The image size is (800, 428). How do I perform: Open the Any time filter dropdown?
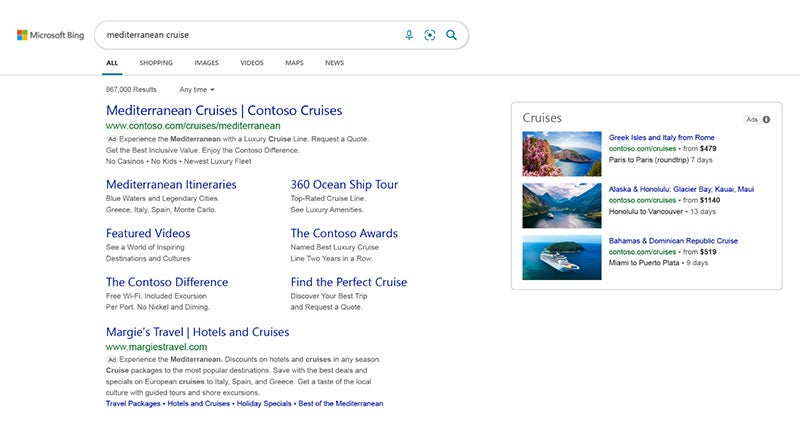[x=197, y=89]
